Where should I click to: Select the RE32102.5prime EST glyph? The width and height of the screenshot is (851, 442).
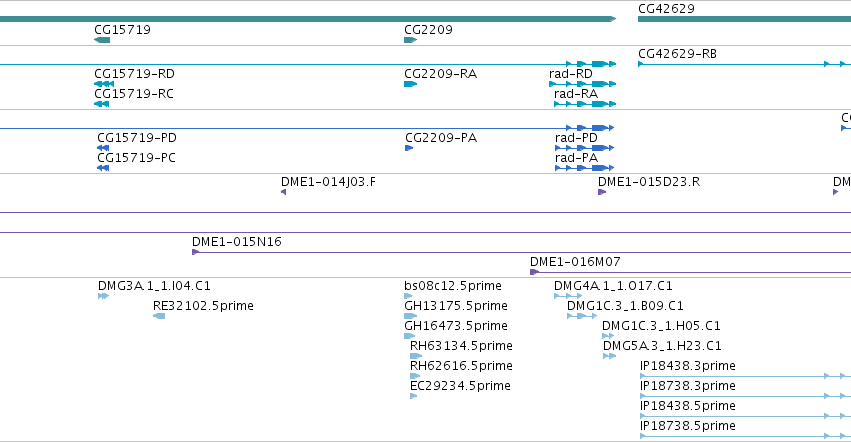point(159,316)
